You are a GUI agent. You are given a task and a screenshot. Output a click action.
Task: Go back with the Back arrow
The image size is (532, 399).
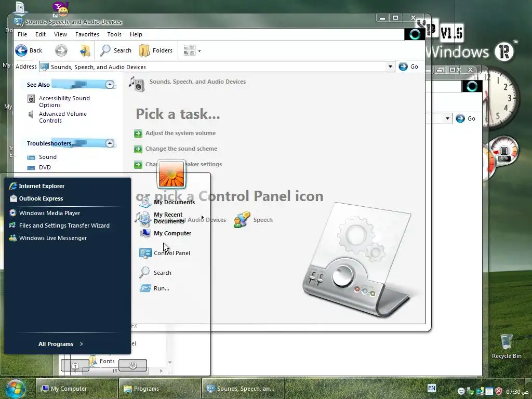tap(29, 50)
